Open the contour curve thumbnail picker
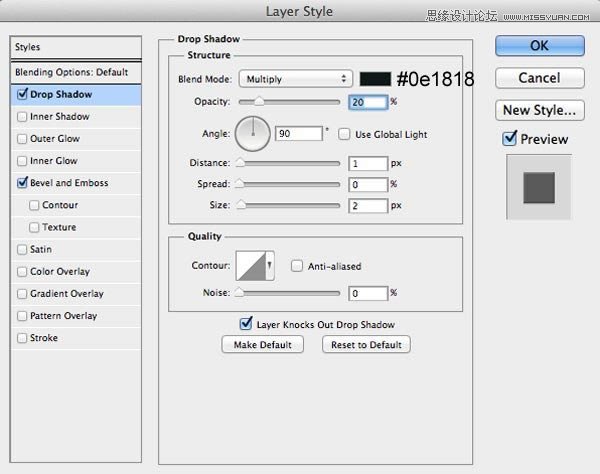Screen dimensions: 600x474 (x=251, y=266)
